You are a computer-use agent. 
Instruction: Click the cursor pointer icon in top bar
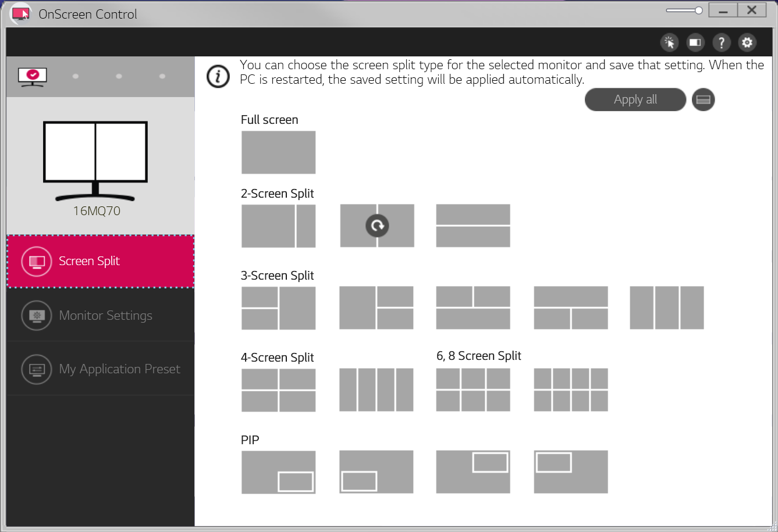tap(670, 42)
